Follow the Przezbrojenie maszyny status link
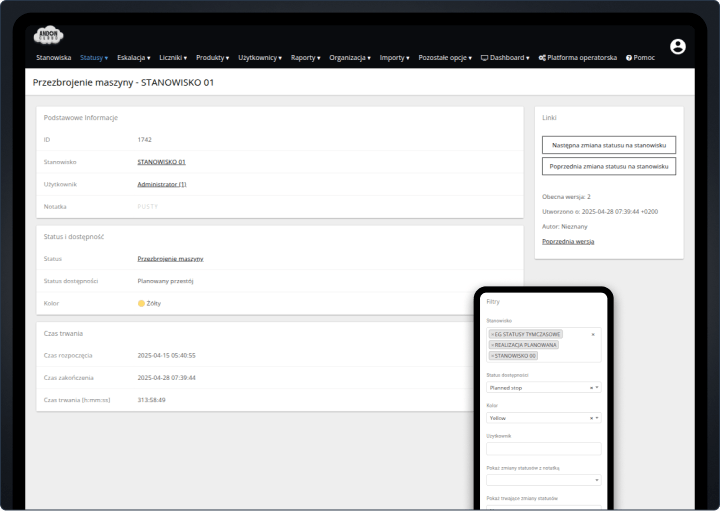This screenshot has height=511, width=720. [170, 259]
